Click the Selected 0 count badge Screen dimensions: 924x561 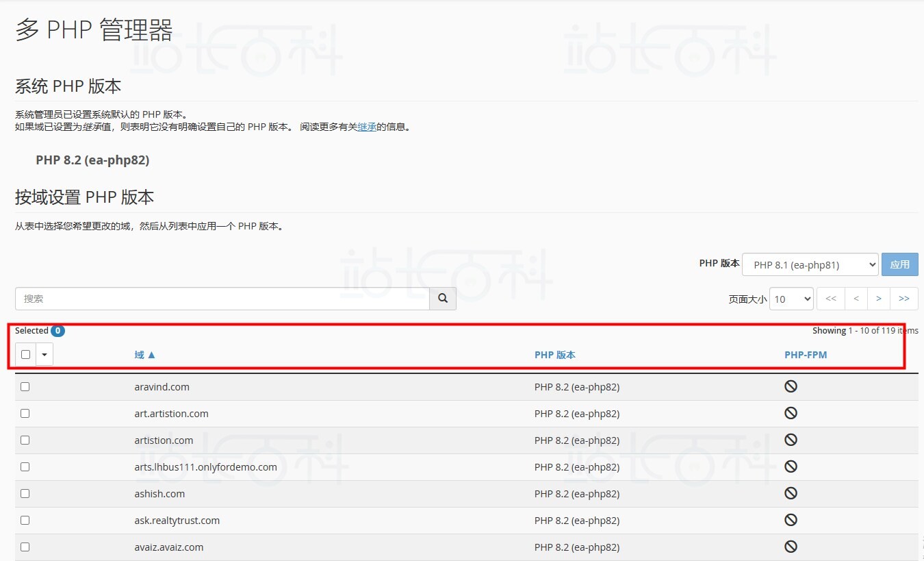(x=58, y=331)
